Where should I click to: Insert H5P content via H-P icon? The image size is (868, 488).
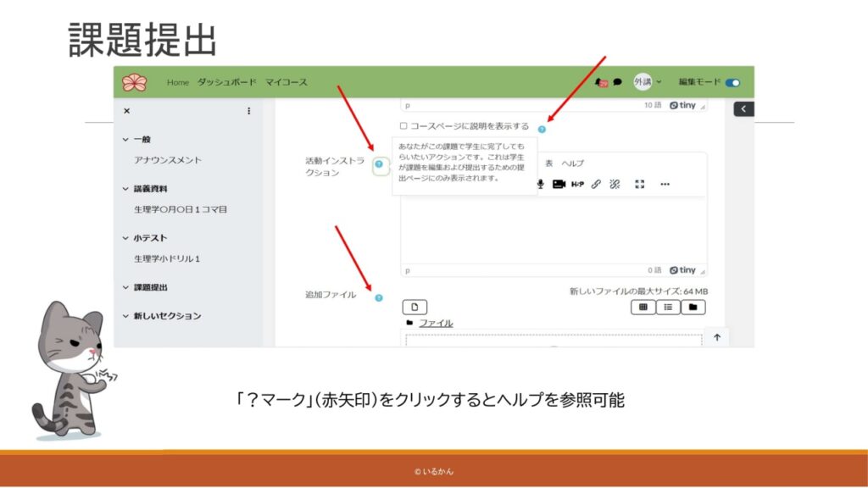coord(577,184)
